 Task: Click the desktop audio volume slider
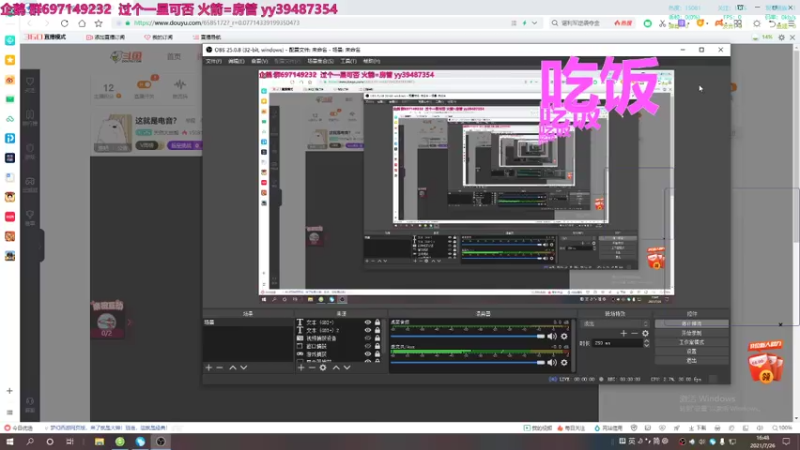[468, 336]
